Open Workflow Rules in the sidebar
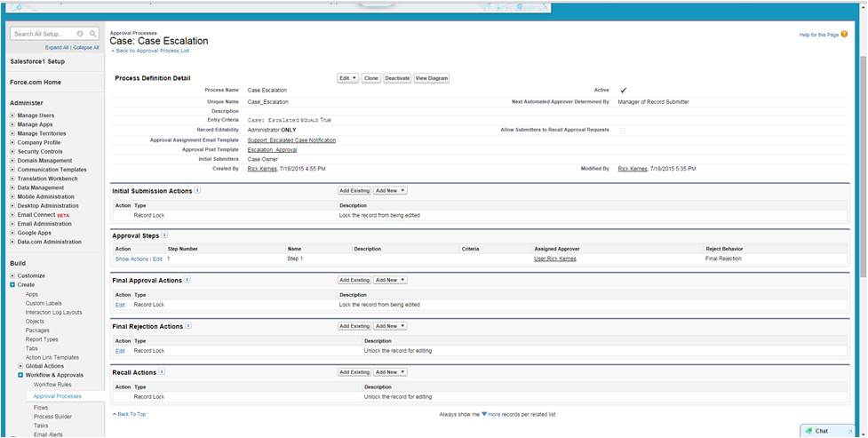The width and height of the screenshot is (868, 438). (x=52, y=385)
